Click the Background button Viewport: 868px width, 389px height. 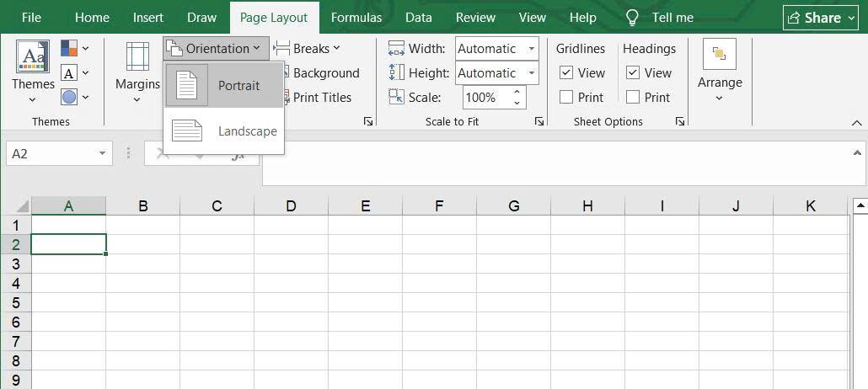pyautogui.click(x=325, y=73)
